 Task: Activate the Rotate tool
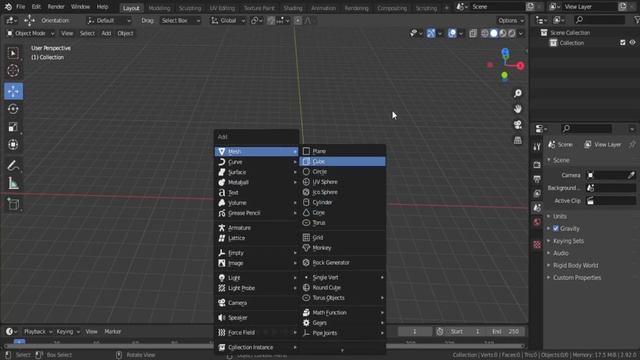coord(13,109)
